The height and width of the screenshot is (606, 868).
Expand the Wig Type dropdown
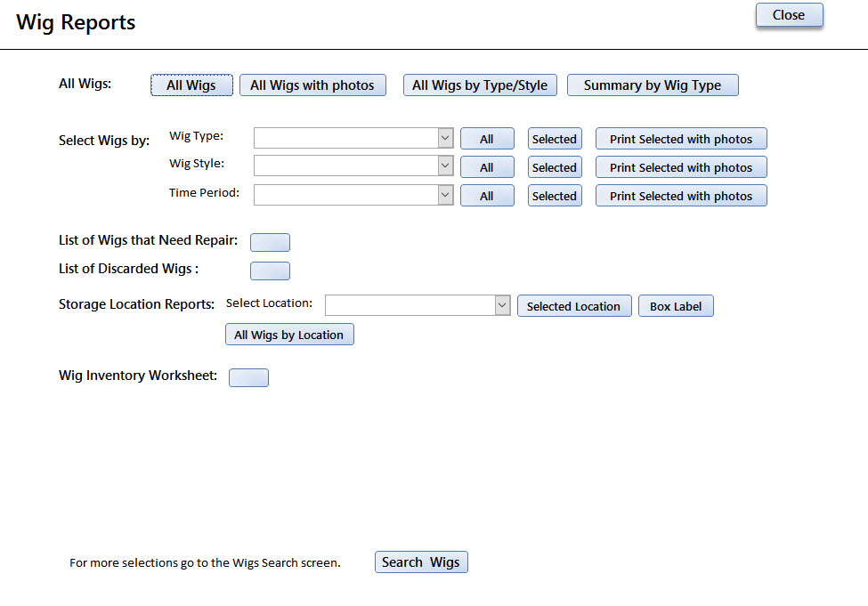coord(446,138)
